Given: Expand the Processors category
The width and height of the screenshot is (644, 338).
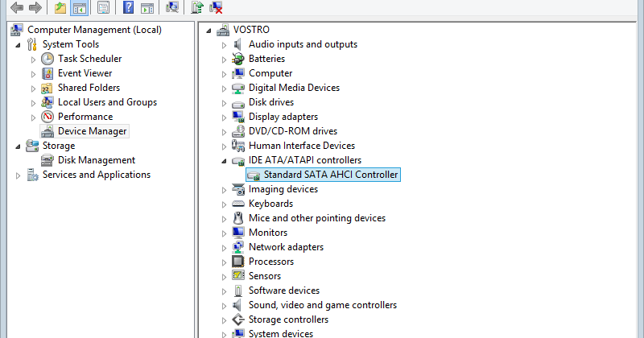Looking at the screenshot, I should click(x=224, y=262).
